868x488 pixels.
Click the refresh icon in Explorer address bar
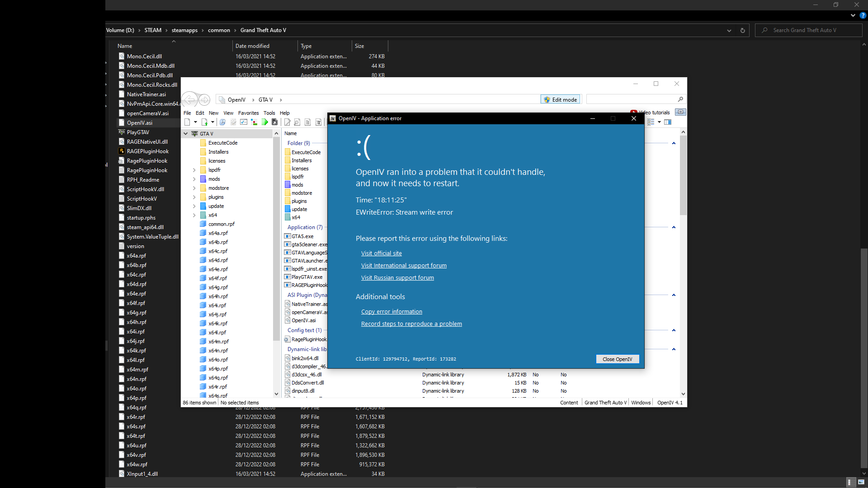(742, 30)
